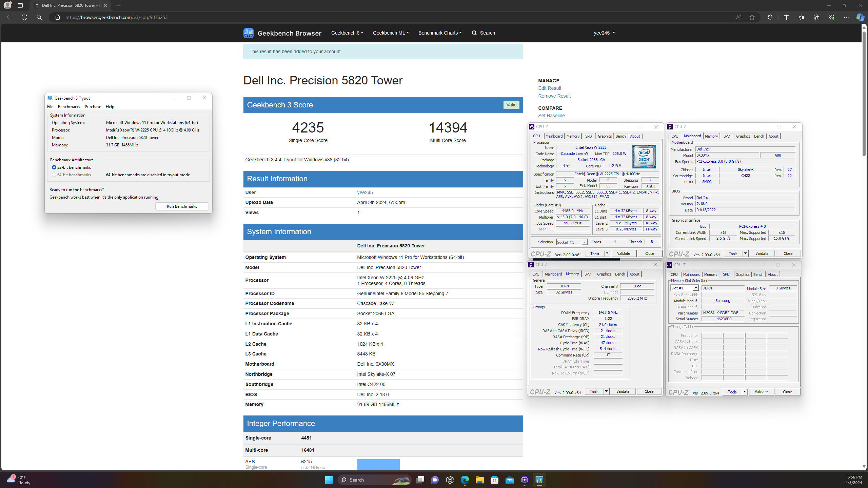Click the browser refresh icon
This screenshot has height=488, width=868.
point(24,17)
